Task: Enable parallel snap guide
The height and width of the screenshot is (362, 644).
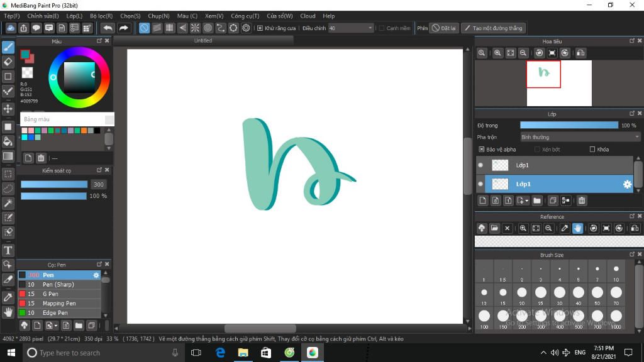Action: coord(157,28)
